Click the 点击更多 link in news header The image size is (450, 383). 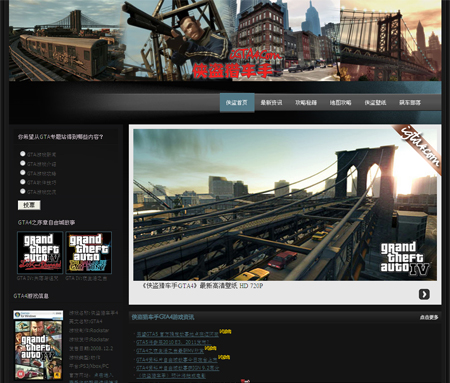pyautogui.click(x=429, y=317)
